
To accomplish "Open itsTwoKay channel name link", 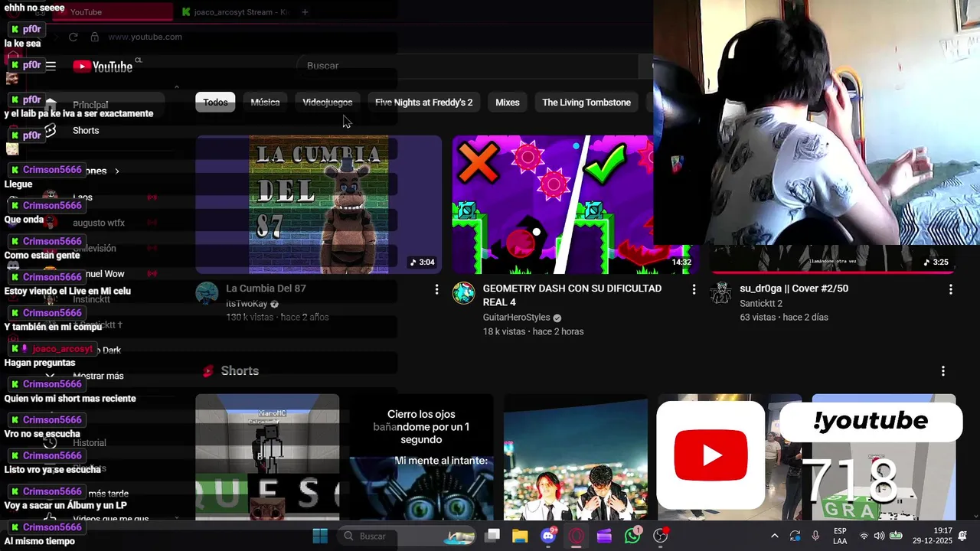I will click(x=247, y=304).
